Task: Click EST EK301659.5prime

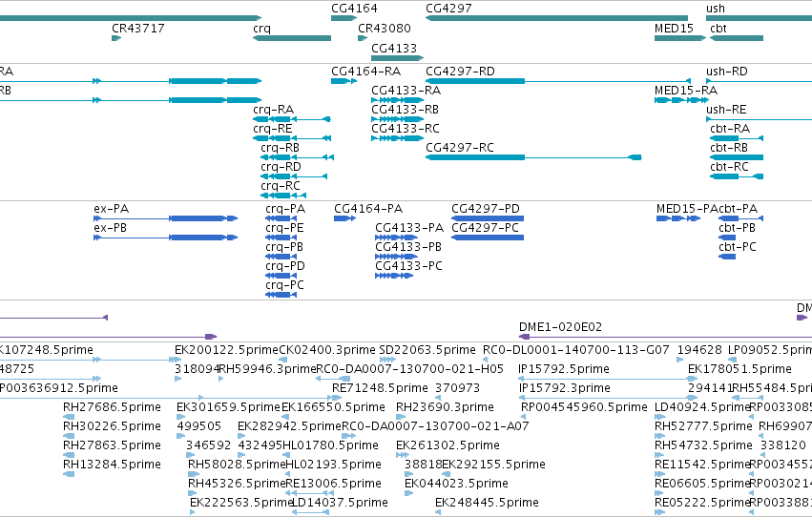Action: tap(228, 407)
